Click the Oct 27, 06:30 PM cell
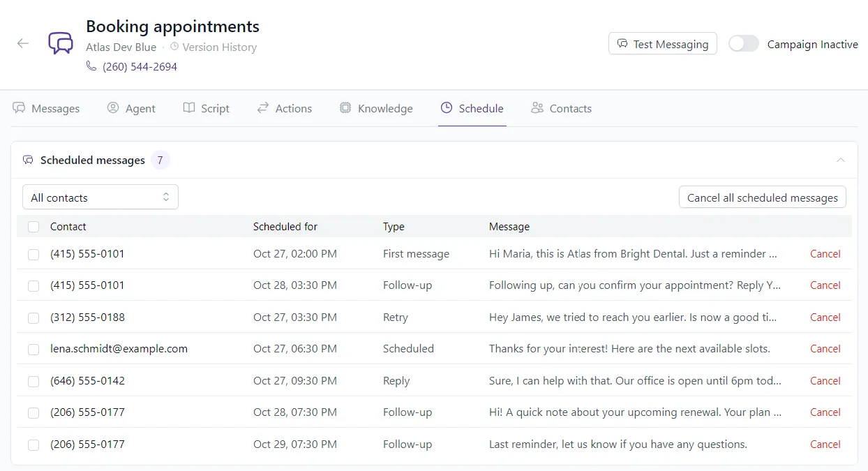 [295, 349]
